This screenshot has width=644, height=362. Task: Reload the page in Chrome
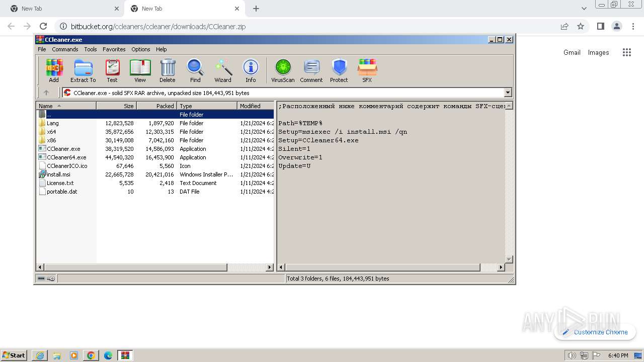43,26
